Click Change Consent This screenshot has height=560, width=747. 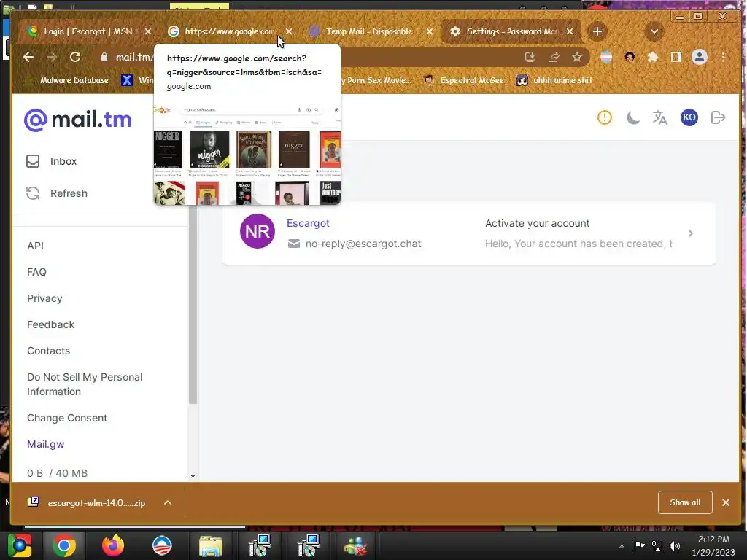[x=67, y=418]
